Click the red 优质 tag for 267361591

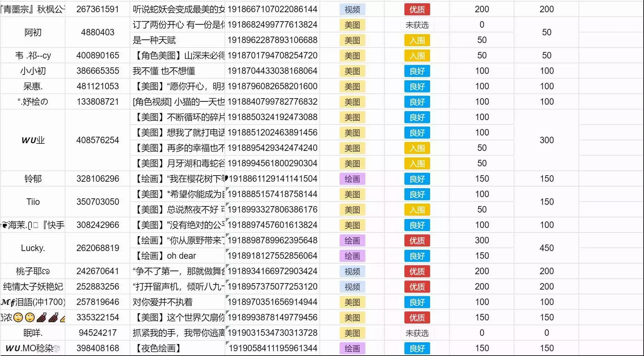tap(417, 9)
